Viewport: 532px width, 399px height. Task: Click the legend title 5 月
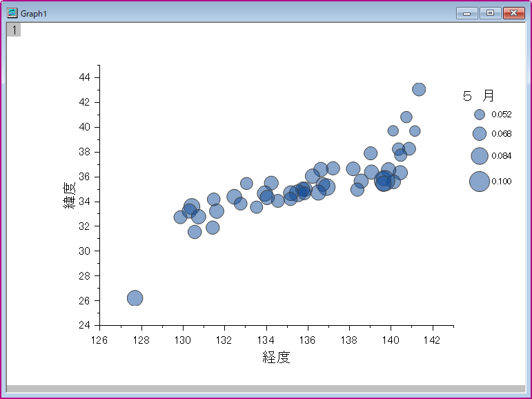(478, 96)
